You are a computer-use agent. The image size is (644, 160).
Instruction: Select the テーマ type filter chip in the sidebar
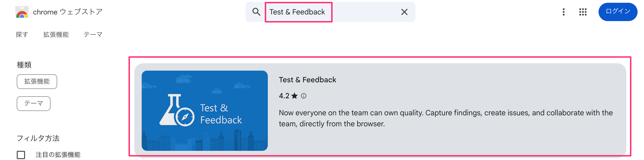(34, 104)
